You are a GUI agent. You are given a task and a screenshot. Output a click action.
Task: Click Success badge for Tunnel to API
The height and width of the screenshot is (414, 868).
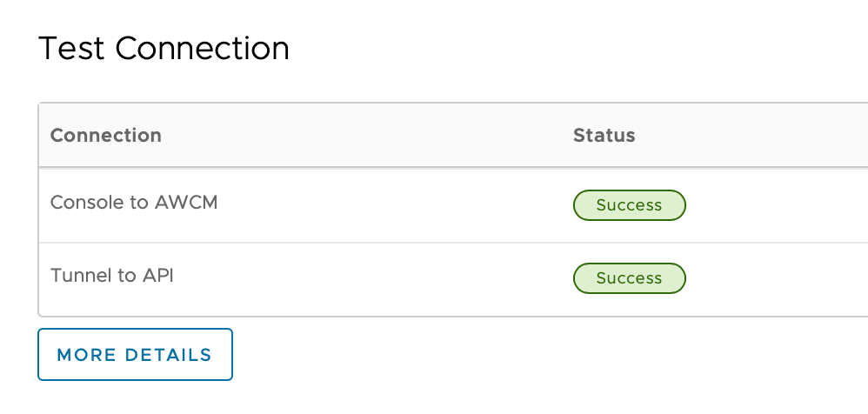click(629, 278)
